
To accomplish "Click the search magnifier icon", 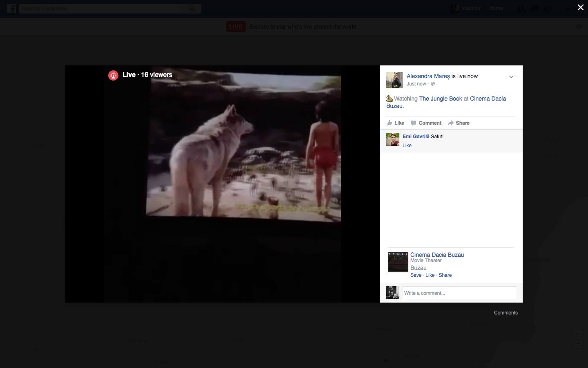I will pyautogui.click(x=192, y=8).
